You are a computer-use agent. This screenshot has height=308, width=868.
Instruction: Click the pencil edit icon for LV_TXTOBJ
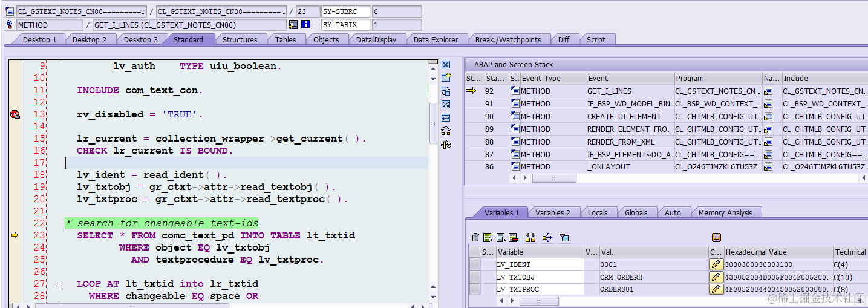pyautogui.click(x=716, y=277)
